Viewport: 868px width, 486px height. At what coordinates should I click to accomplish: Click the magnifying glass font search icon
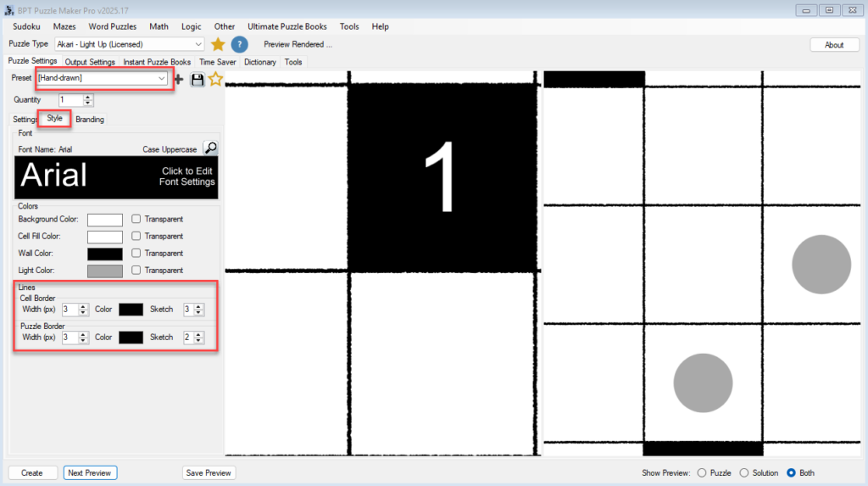click(x=210, y=148)
